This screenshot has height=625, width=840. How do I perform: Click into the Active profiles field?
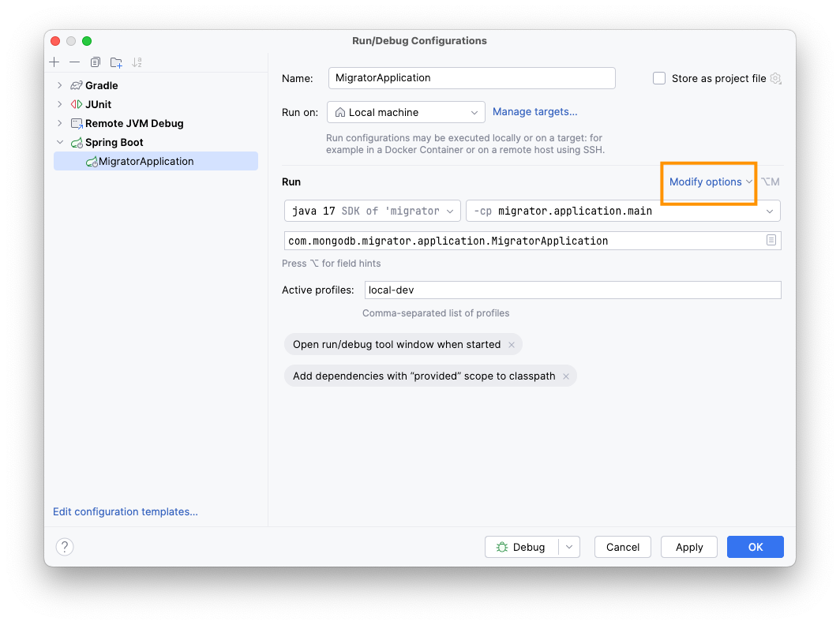click(x=572, y=290)
